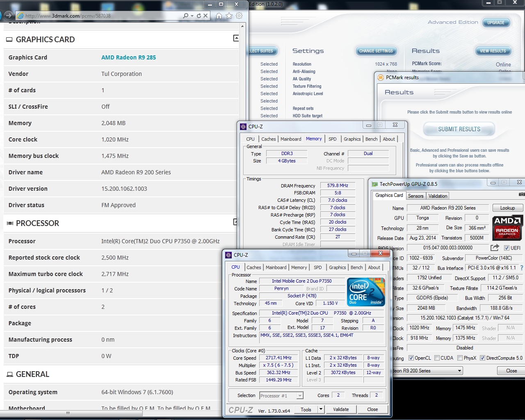Viewport: 525px width, 420px height.
Task: Click driver version 15.200.1062.1003 on 3dmark page
Action: [124, 189]
